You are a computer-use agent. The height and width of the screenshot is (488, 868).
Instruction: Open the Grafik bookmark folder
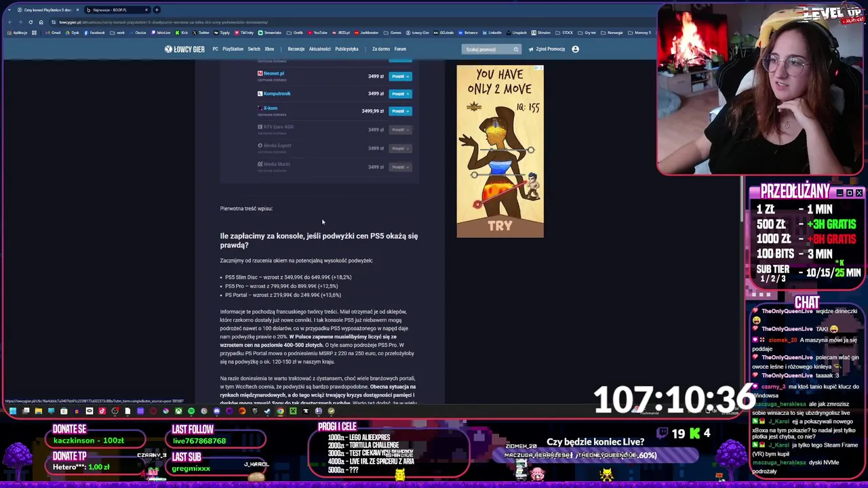tap(295, 33)
